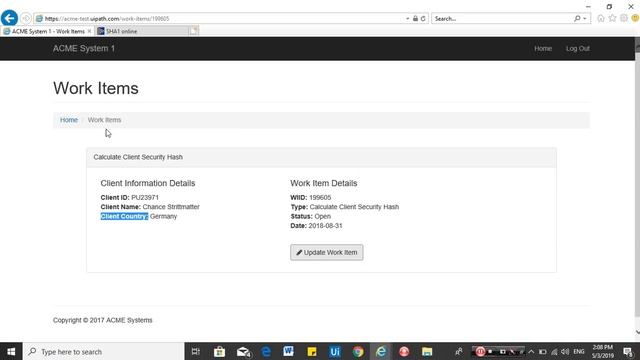Open the search provider dropdown arrow
Screen dimensions: 640x360
coord(585,18)
